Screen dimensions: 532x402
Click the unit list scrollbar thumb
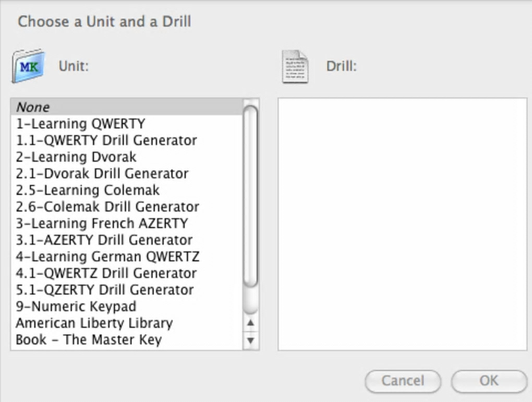click(x=251, y=196)
